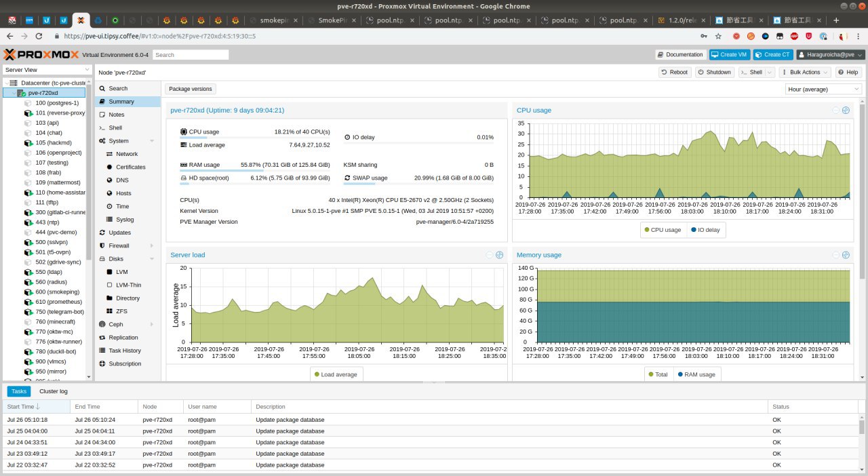Open the ZFS view
The height and width of the screenshot is (476, 868).
coord(127,311)
